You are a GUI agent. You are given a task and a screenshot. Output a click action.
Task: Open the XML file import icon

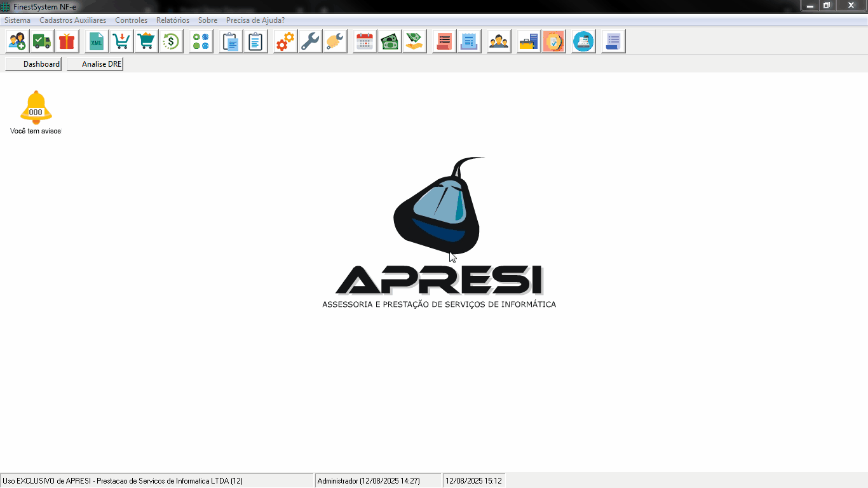[x=97, y=42]
